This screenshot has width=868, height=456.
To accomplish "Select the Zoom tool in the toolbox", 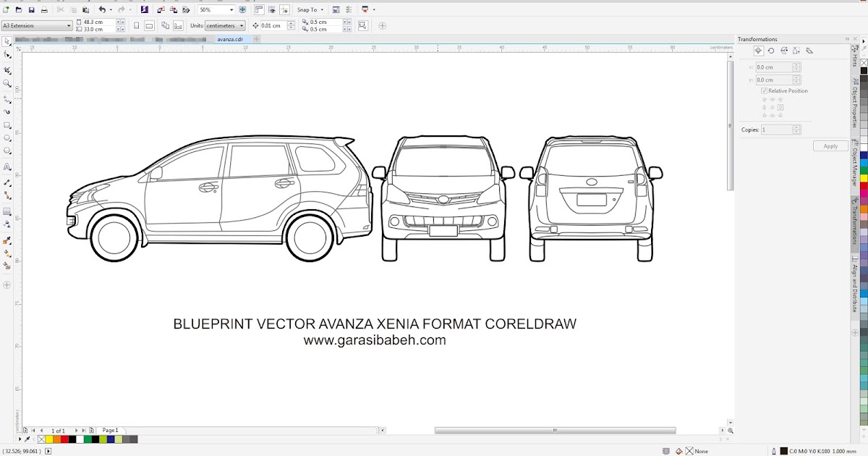I will [7, 84].
